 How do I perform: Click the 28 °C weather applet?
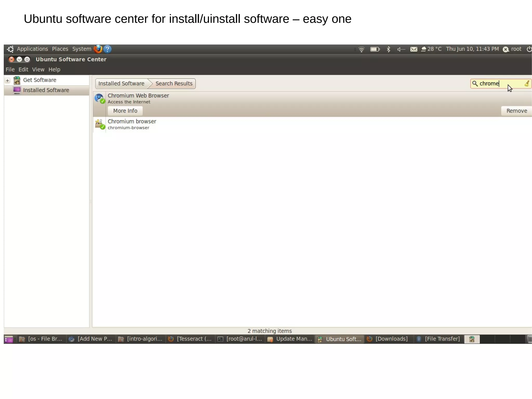(x=431, y=49)
